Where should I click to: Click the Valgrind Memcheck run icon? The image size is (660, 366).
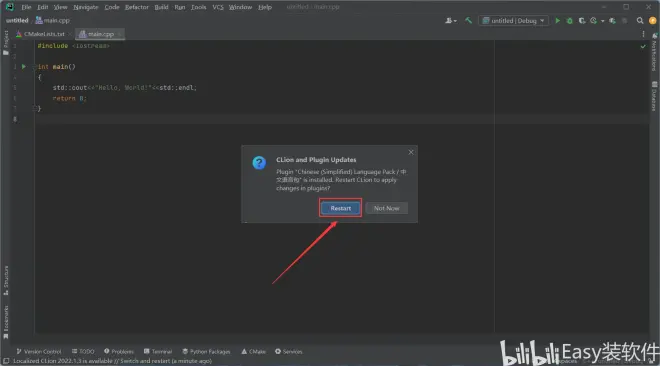tap(612, 21)
